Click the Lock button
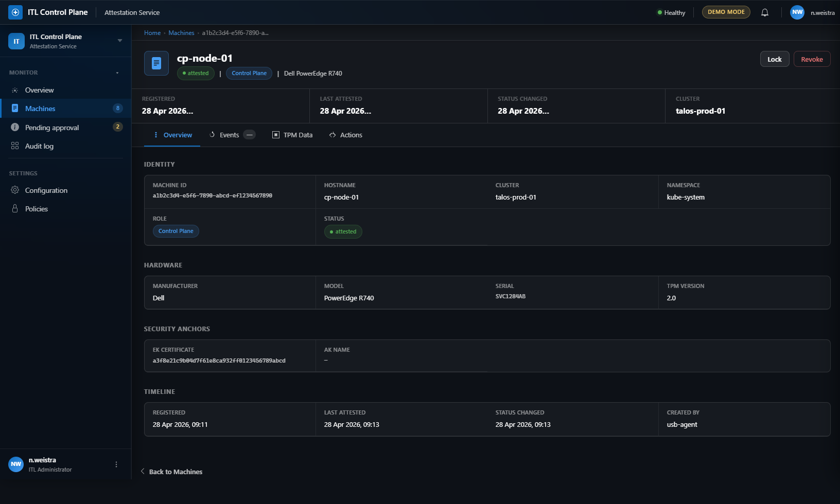 coord(775,59)
